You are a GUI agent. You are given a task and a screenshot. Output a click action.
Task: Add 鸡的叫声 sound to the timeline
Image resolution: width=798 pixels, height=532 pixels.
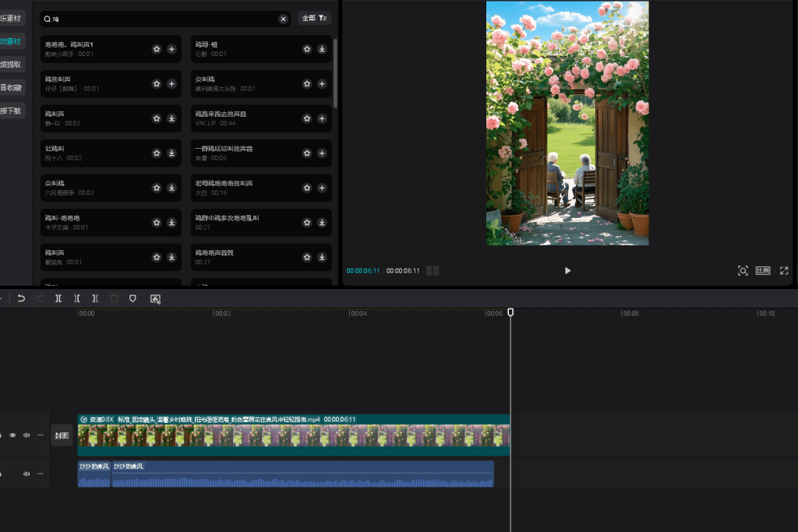[171, 83]
